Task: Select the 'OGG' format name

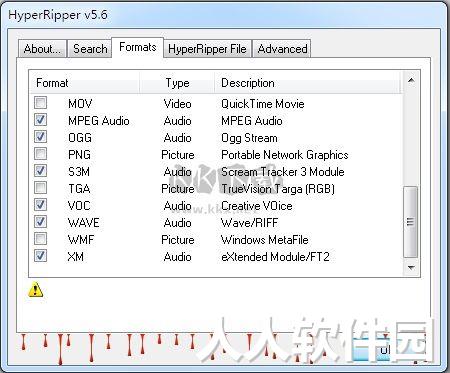Action: pyautogui.click(x=80, y=138)
